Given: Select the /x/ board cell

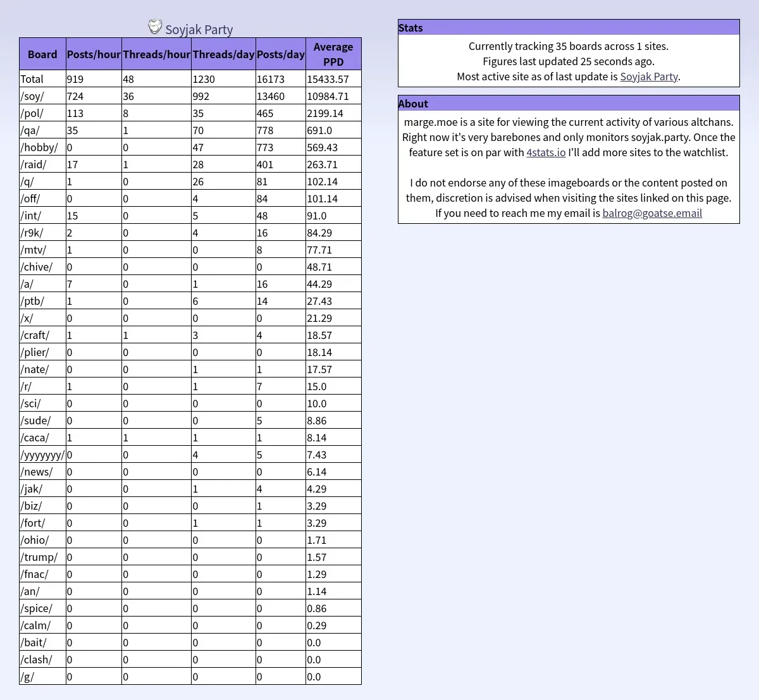Looking at the screenshot, I should pyautogui.click(x=42, y=318).
